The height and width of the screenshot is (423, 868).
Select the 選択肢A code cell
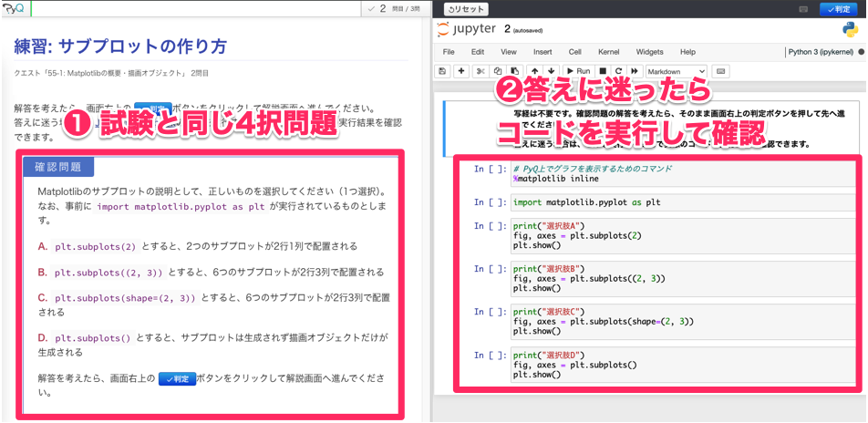[682, 236]
